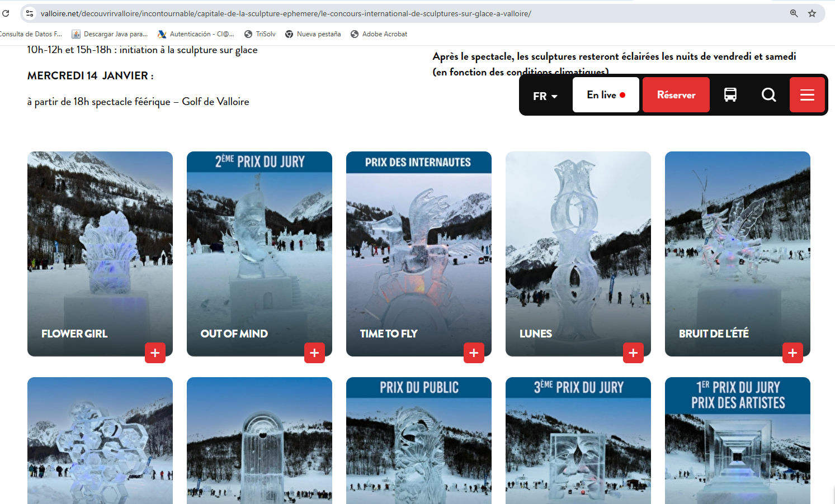The height and width of the screenshot is (504, 835).
Task: Open the Prix du Public sculpture photo
Action: click(419, 441)
